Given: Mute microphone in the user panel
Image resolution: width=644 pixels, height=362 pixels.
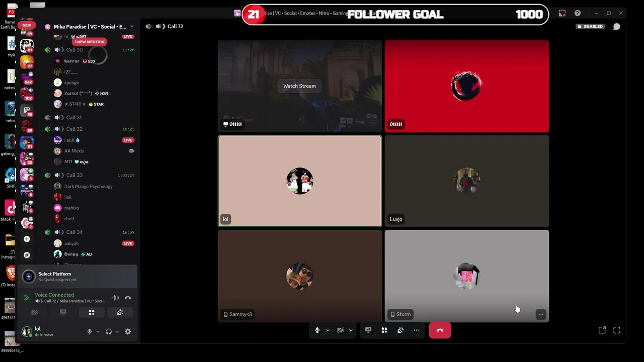Looking at the screenshot, I should click(x=90, y=332).
